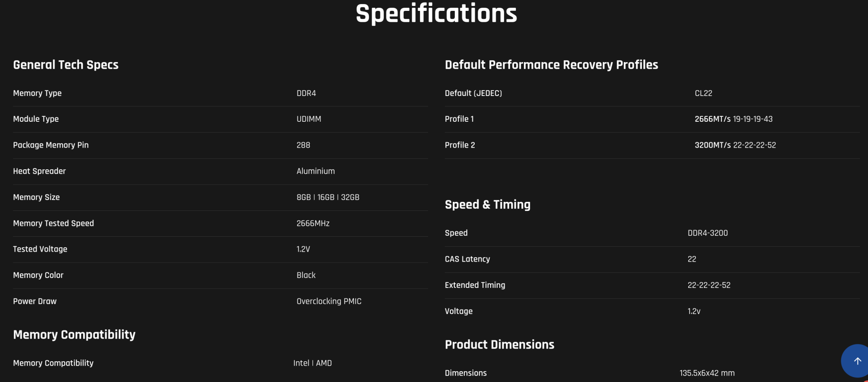Viewport: 868px width, 382px height.
Task: Click the Default (JEDEC) label
Action: point(473,93)
